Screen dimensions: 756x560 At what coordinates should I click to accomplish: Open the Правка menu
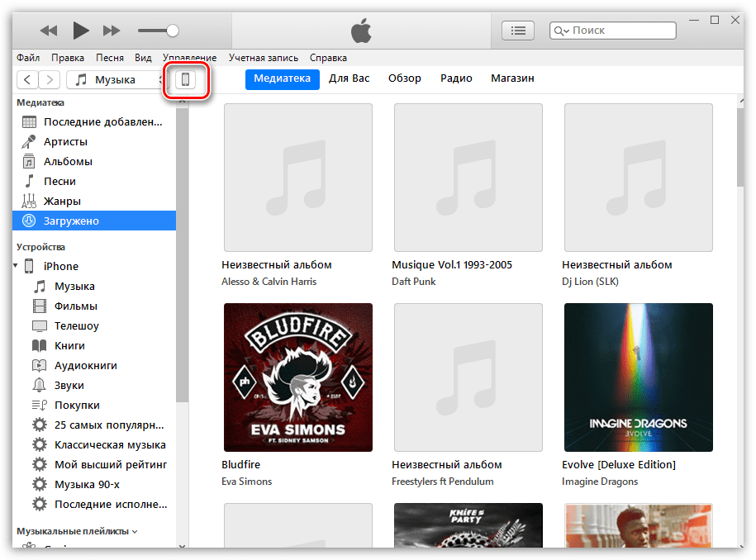pyautogui.click(x=68, y=58)
